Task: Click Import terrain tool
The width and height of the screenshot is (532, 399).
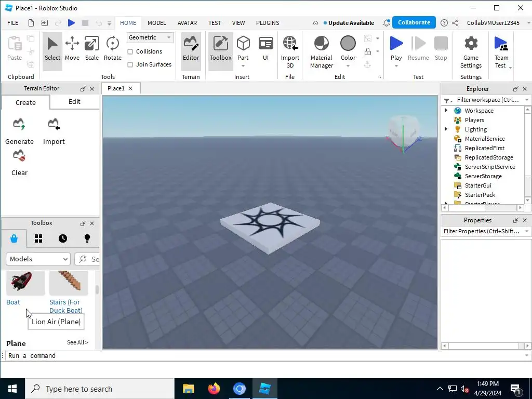Action: (54, 131)
